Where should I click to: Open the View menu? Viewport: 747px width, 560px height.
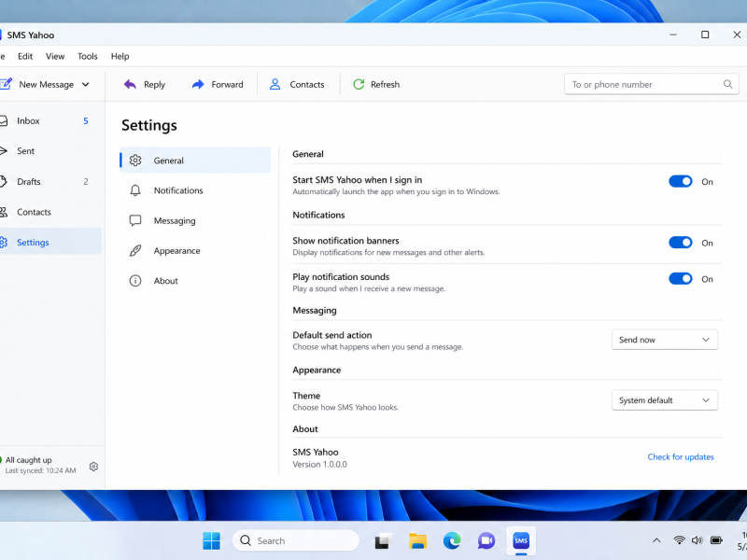[55, 56]
